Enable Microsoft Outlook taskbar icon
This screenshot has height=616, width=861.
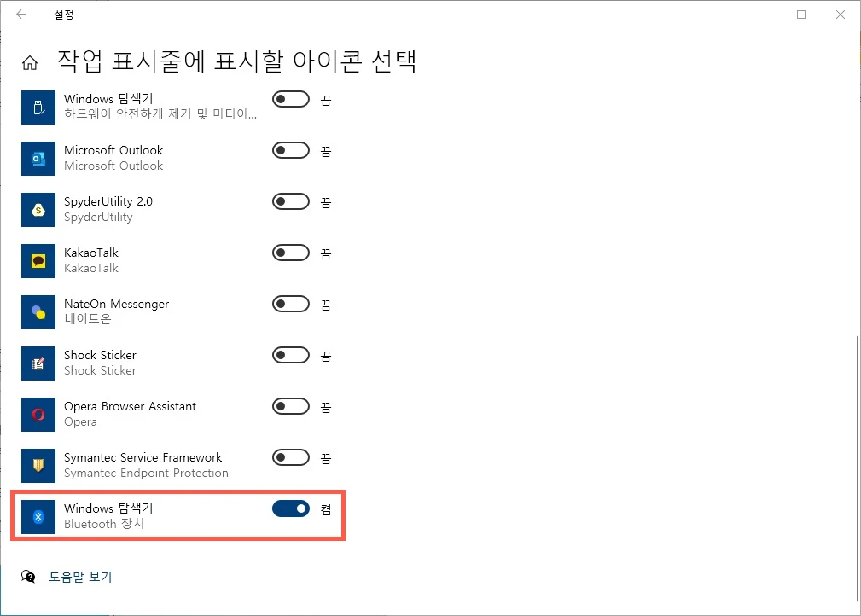click(x=291, y=150)
